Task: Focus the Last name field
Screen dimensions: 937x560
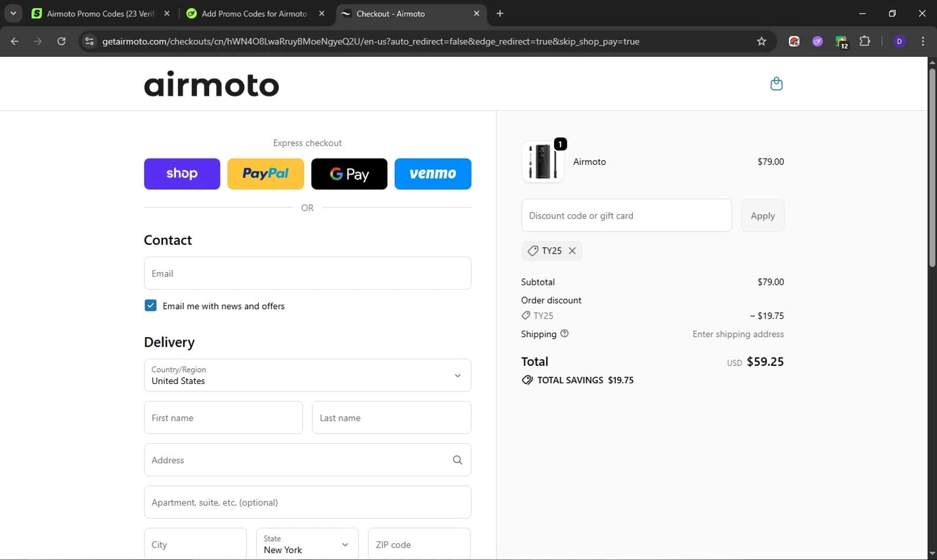Action: pyautogui.click(x=392, y=418)
